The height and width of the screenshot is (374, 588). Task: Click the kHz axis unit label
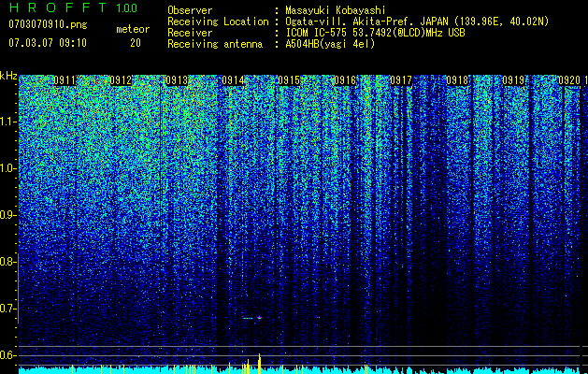point(8,76)
